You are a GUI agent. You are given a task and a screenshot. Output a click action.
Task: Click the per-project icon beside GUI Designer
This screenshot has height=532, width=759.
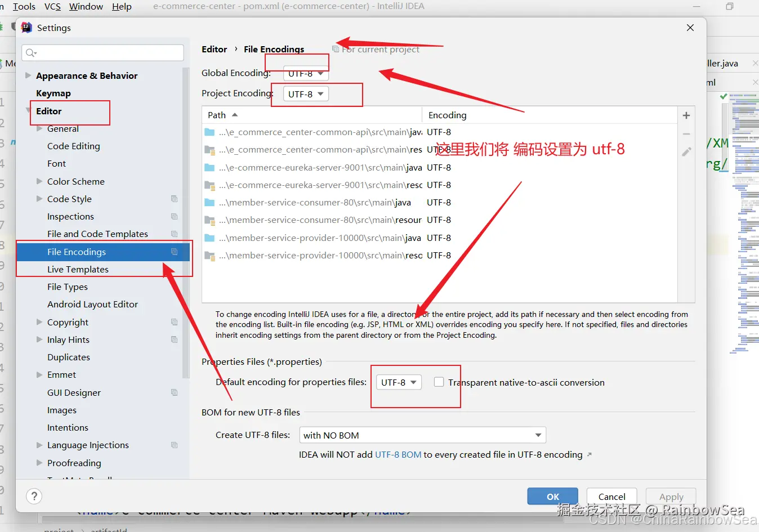(175, 392)
